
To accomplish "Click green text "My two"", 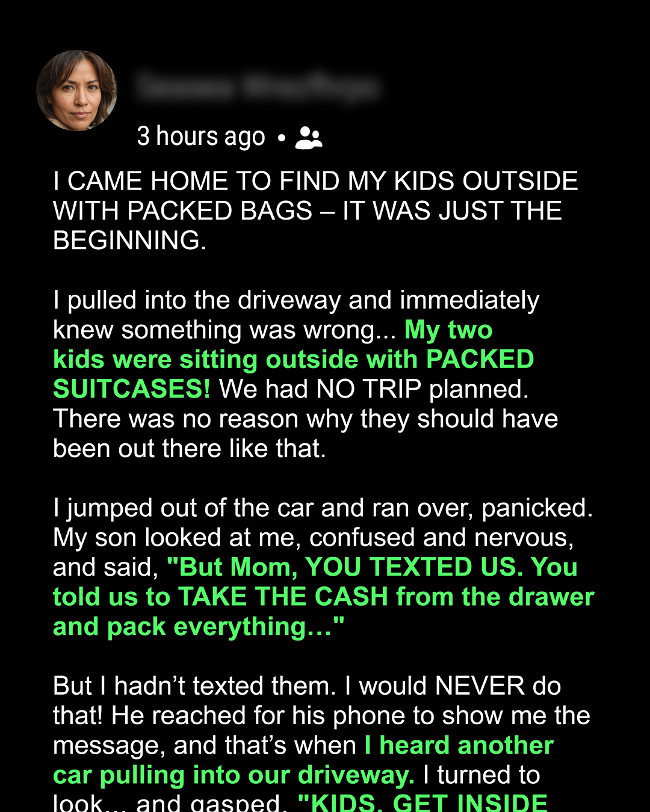I will click(x=448, y=330).
